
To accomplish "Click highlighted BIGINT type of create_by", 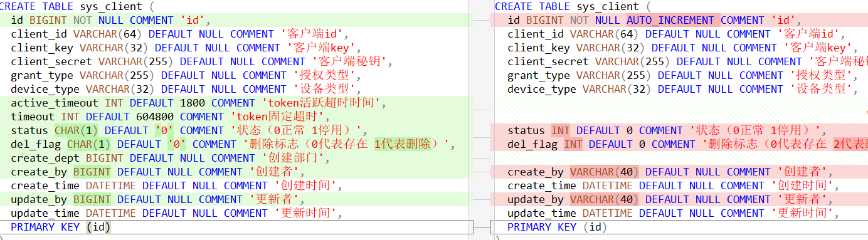I will click(92, 172).
